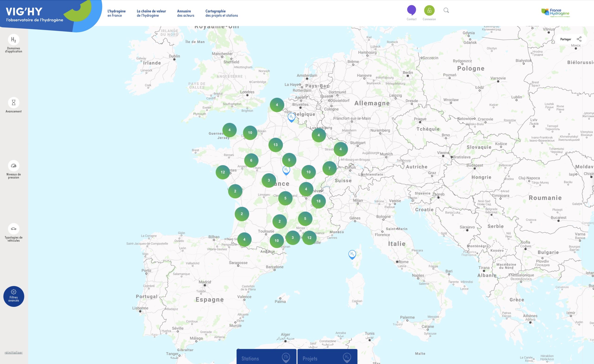Open Annuaire des acteurs menu
The image size is (594, 364).
[185, 13]
